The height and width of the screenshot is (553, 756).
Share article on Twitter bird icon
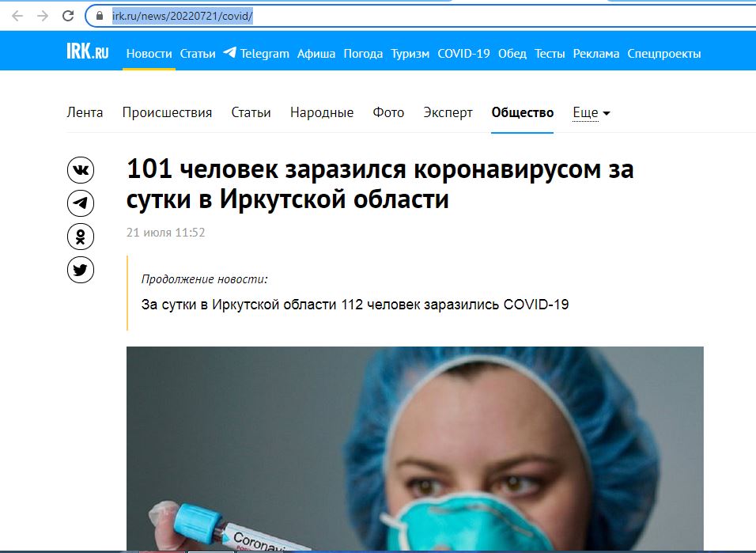pyautogui.click(x=81, y=270)
